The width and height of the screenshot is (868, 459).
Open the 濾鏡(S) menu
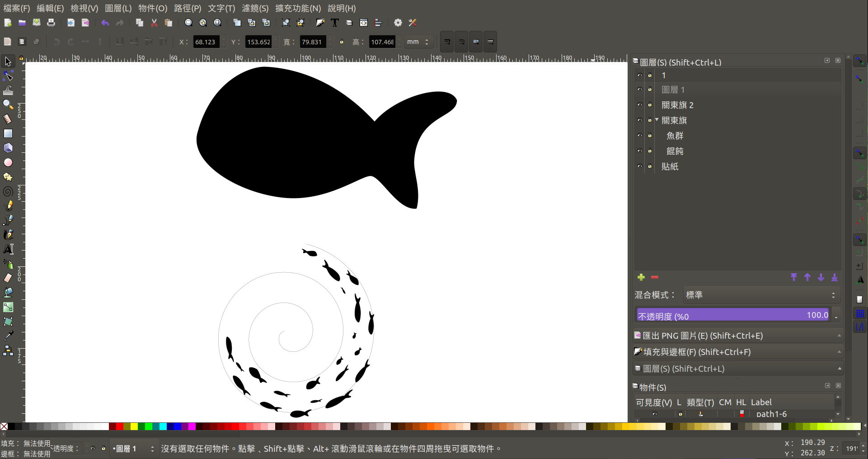255,8
